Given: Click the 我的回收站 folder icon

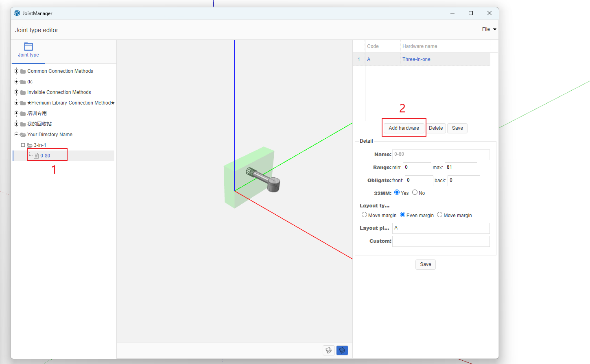Looking at the screenshot, I should pos(23,124).
